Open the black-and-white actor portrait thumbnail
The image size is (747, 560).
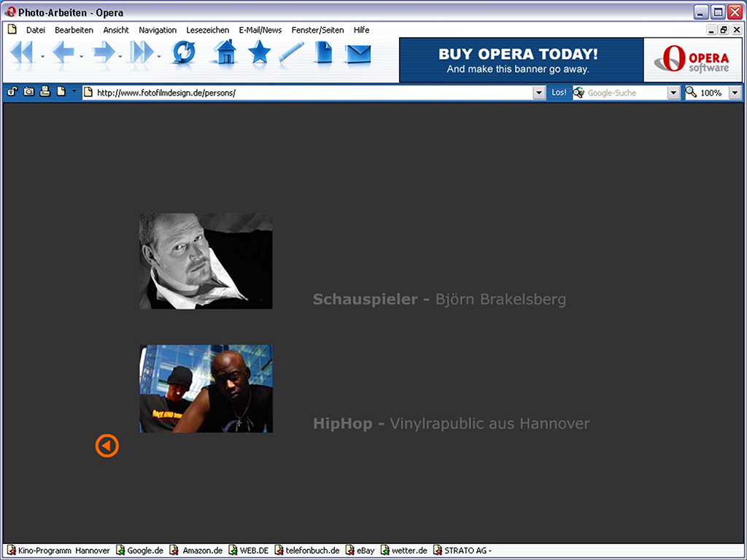206,261
